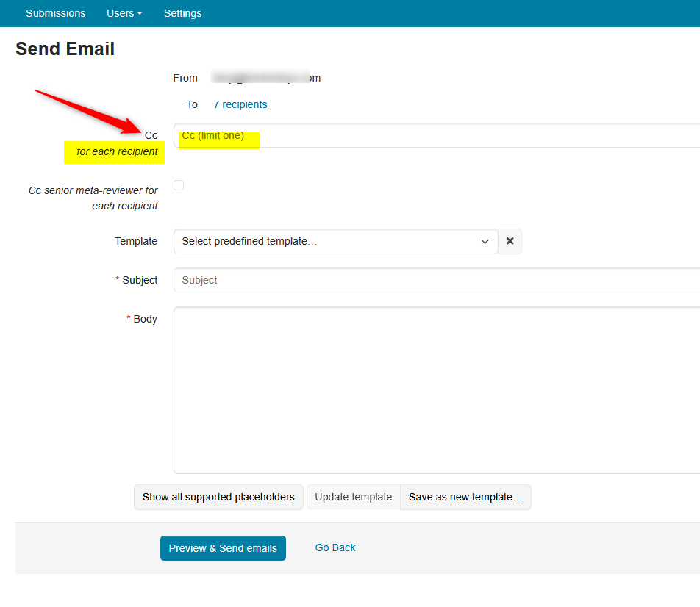Select the Submissions menu item
This screenshot has width=700, height=607.
tap(55, 13)
